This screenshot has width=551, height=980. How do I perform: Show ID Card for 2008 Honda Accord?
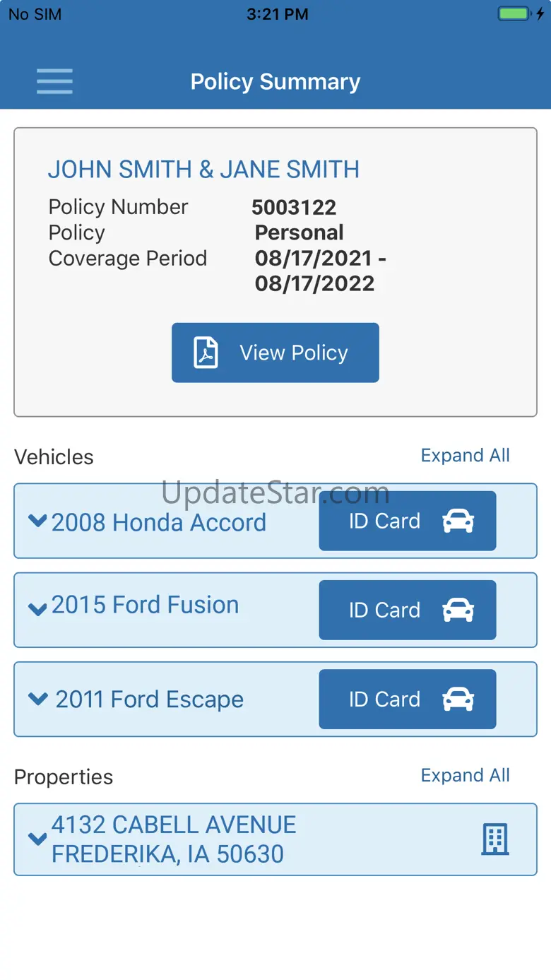[408, 521]
